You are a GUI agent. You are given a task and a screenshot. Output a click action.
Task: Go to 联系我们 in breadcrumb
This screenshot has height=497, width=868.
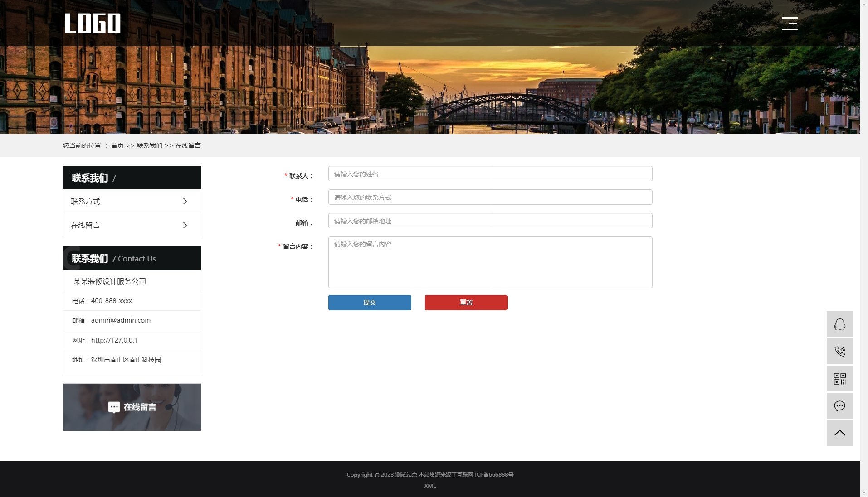click(149, 145)
